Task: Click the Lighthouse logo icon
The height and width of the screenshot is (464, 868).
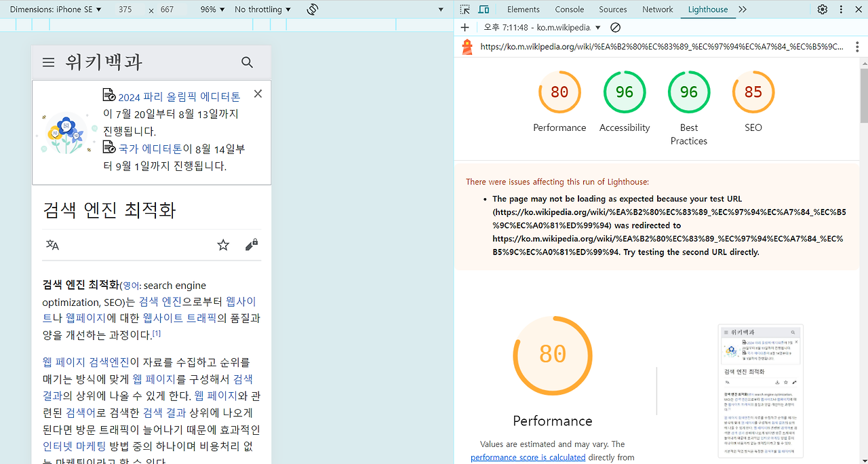Action: click(x=467, y=47)
